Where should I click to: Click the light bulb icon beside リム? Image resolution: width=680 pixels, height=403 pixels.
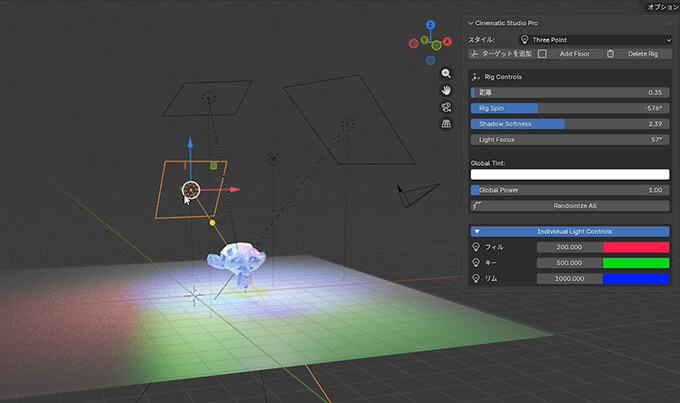click(475, 278)
